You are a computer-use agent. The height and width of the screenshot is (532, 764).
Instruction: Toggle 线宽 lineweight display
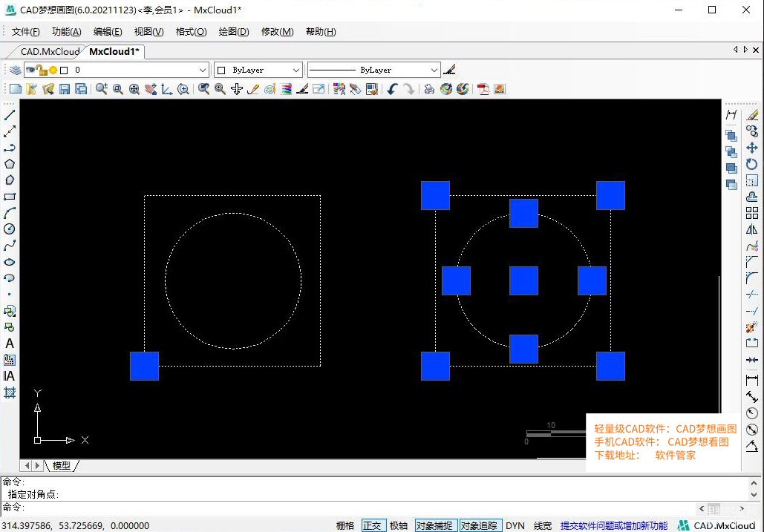pos(542,525)
